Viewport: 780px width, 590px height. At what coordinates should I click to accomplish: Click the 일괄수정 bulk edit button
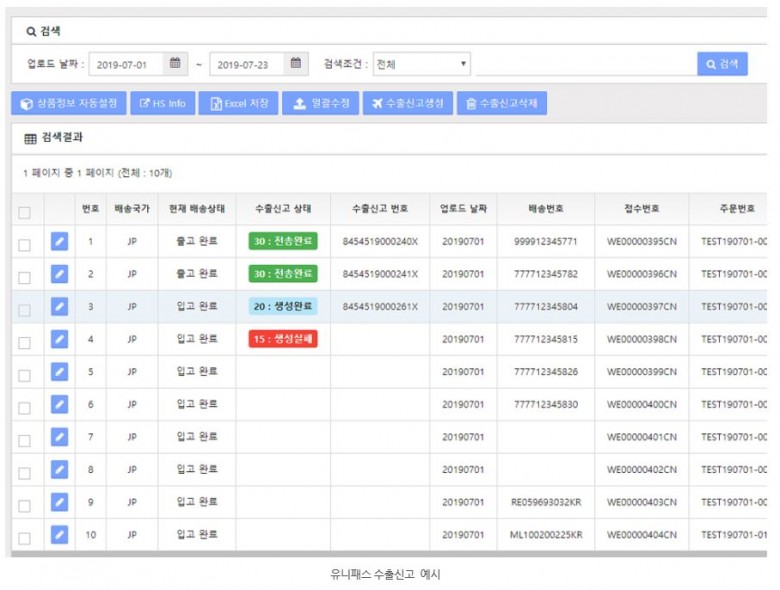coord(320,103)
